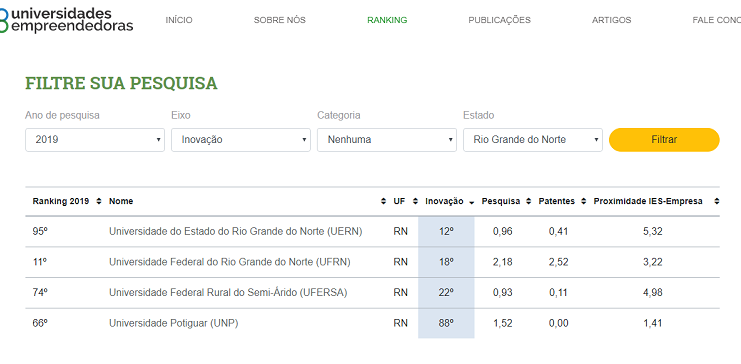This screenshot has width=741, height=364.
Task: Sort by Ranking 2019 column arrows
Action: click(x=99, y=201)
